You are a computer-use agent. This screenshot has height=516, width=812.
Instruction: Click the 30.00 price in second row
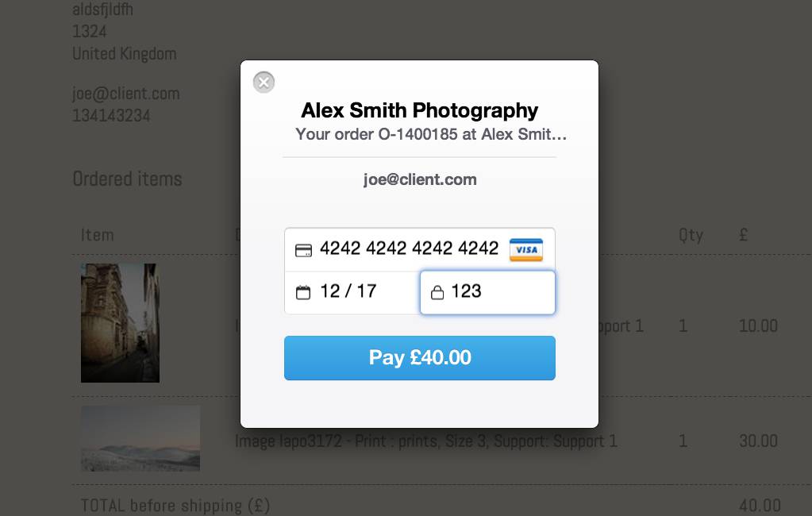click(758, 441)
